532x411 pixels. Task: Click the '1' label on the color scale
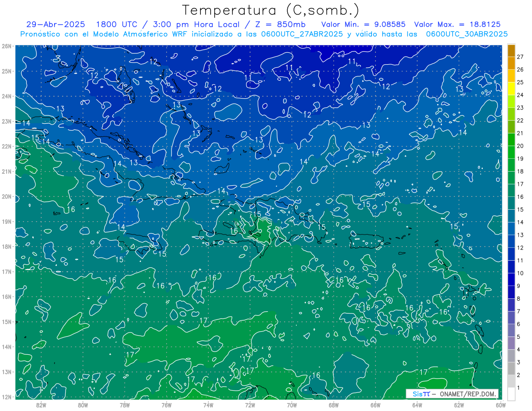pyautogui.click(x=519, y=388)
